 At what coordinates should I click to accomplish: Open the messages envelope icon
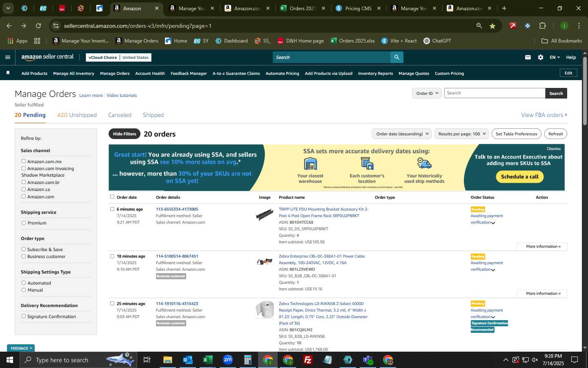coord(528,57)
